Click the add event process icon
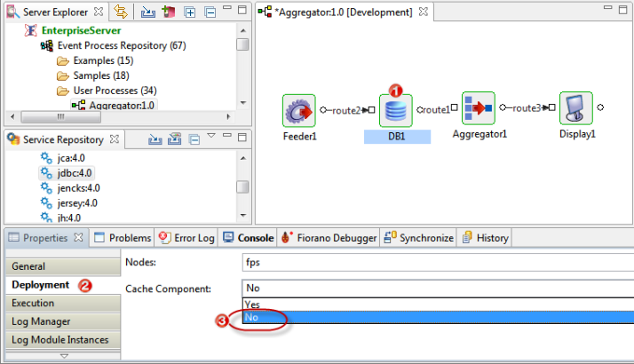The height and width of the screenshot is (364, 634). point(168,12)
